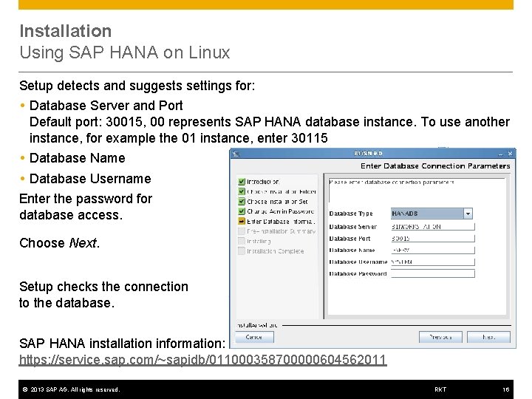Viewport: 532px width, 399px height.
Task: Click the 'Database Server' label
Action: point(353,227)
